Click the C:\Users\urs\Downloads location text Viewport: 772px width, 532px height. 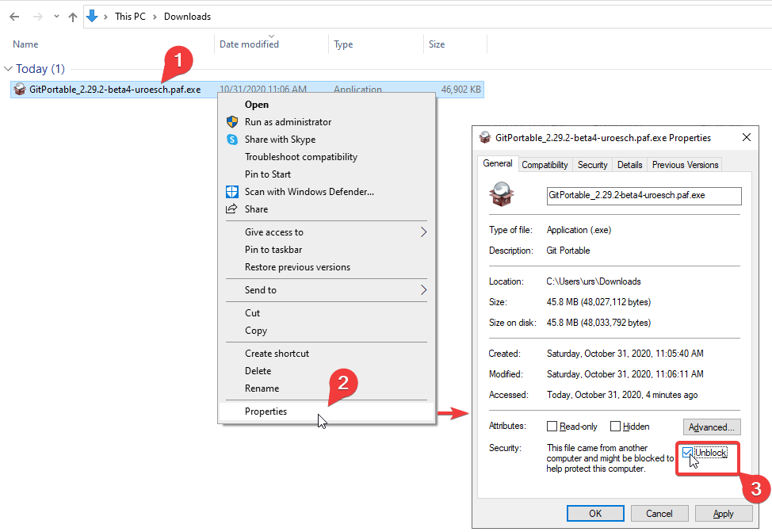click(594, 281)
